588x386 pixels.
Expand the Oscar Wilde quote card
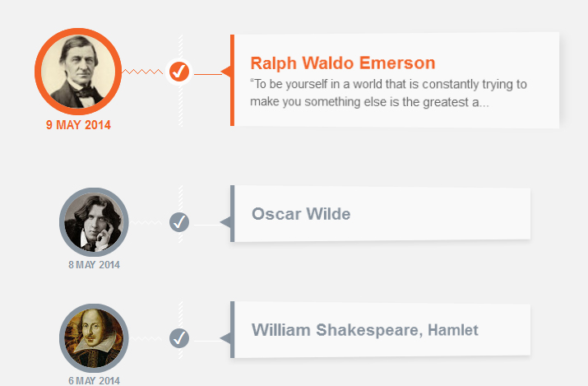[x=380, y=214]
